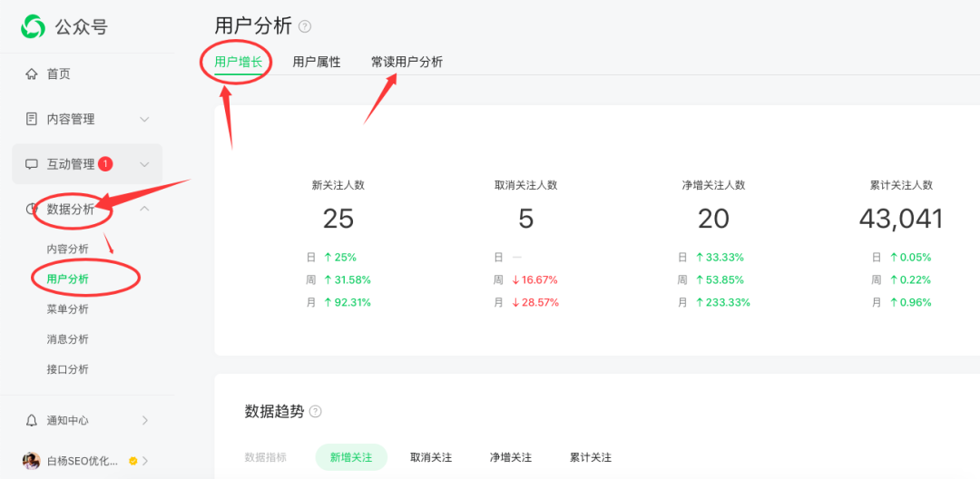Click the 白杨SEO account avatar
This screenshot has height=479, width=980.
coord(32,460)
